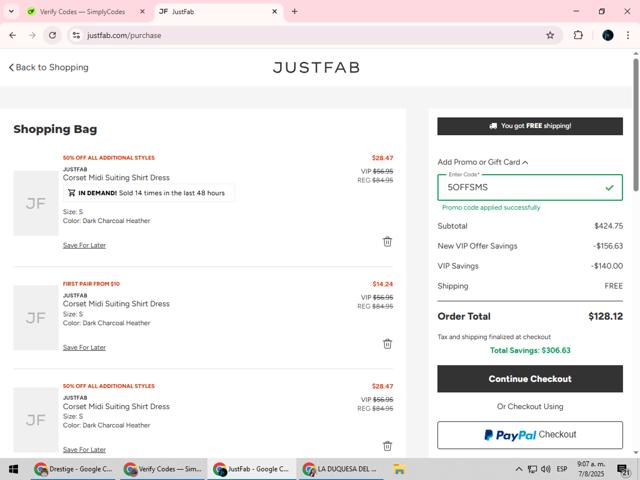Open network icon in system tray

pos(532,469)
